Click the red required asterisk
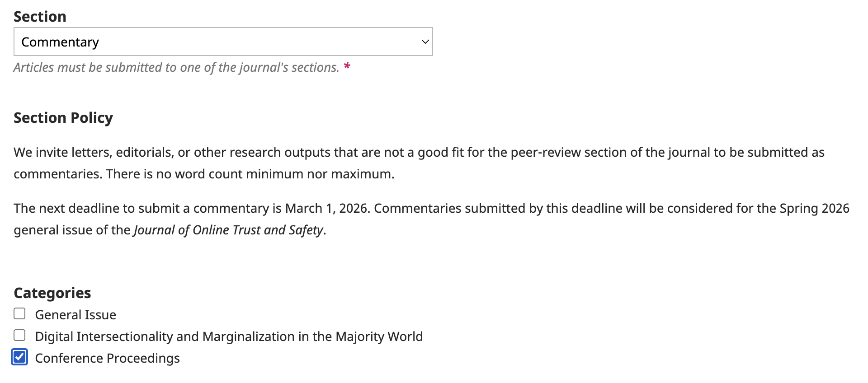This screenshot has height=383, width=868. coord(347,66)
